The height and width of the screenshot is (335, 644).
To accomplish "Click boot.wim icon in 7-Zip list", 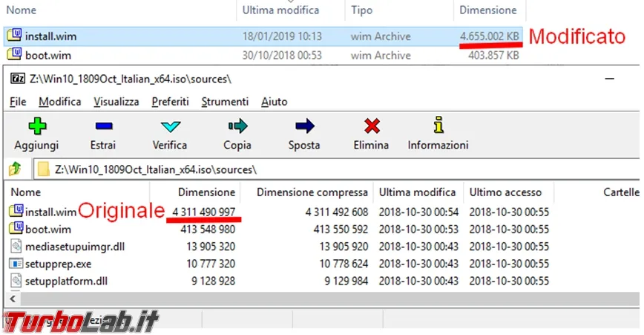I will (x=16, y=228).
